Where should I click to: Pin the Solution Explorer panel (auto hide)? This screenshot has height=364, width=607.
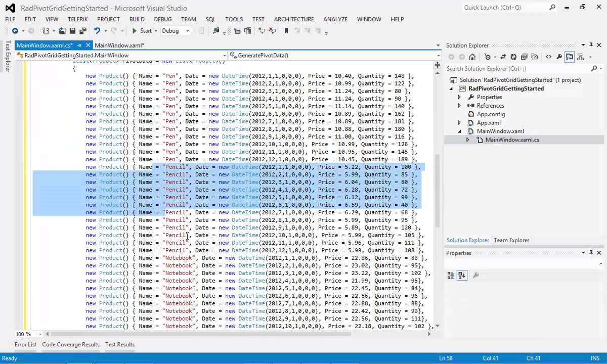click(x=590, y=45)
